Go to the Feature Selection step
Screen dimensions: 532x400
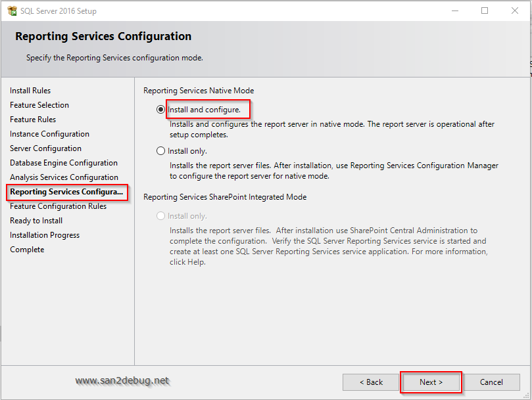tap(39, 105)
